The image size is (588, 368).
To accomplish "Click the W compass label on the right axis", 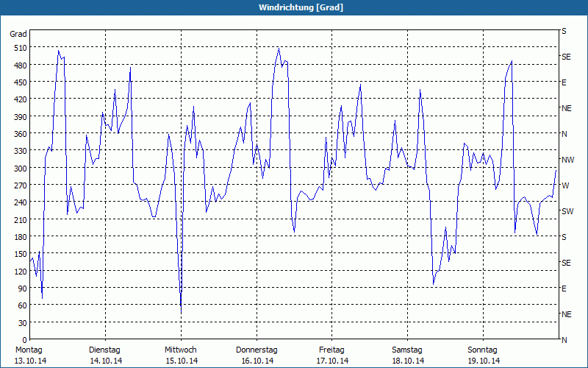I will click(564, 185).
